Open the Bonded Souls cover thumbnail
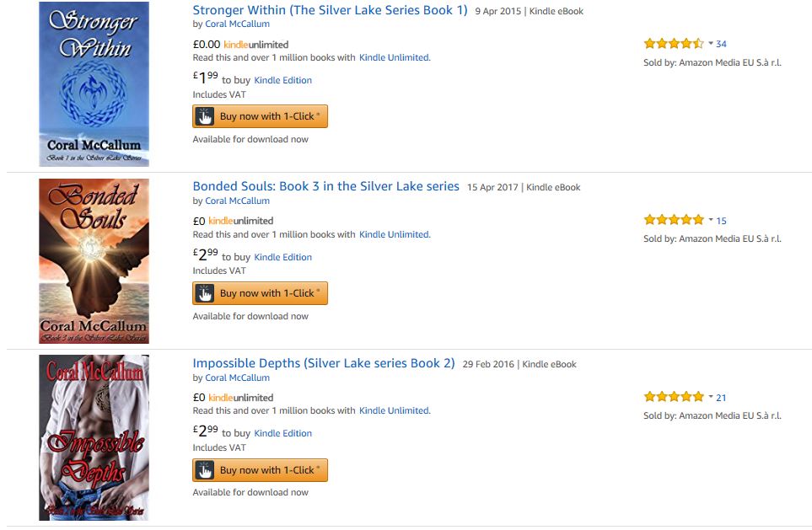812x530 pixels. (x=94, y=261)
